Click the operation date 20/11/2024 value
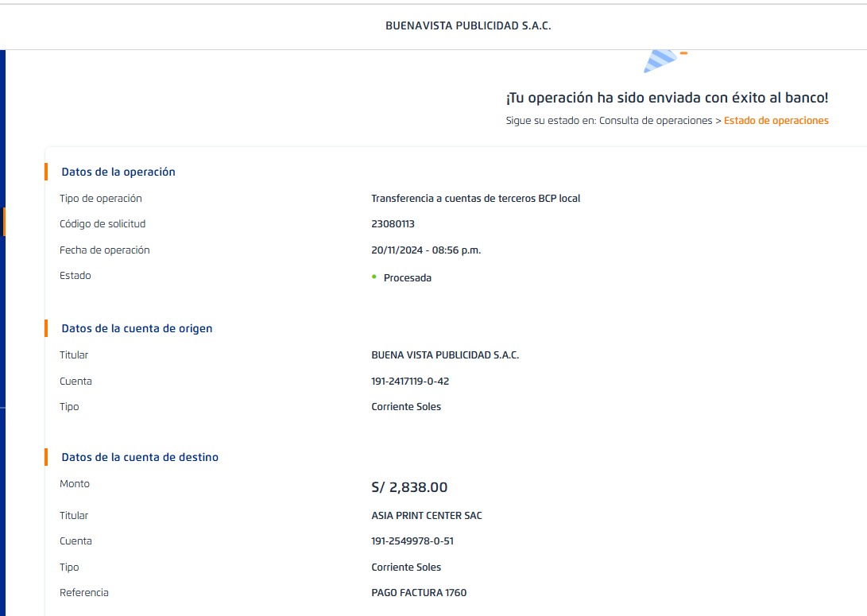 click(x=426, y=250)
